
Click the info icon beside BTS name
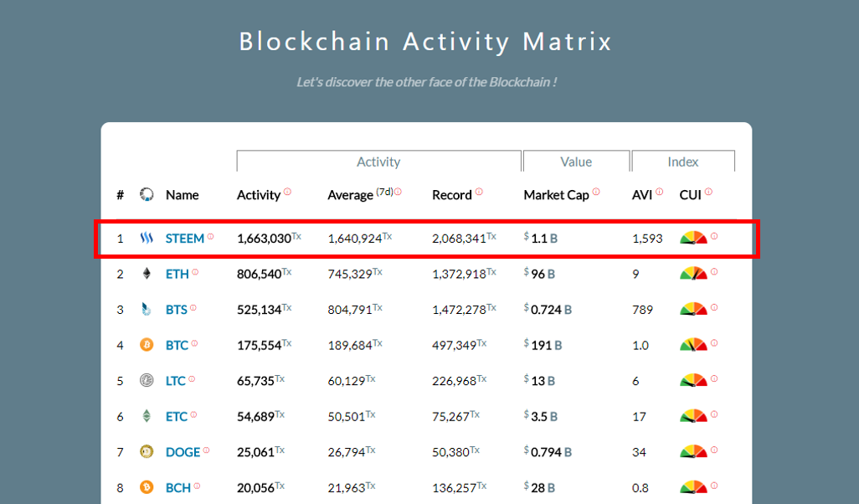[193, 308]
